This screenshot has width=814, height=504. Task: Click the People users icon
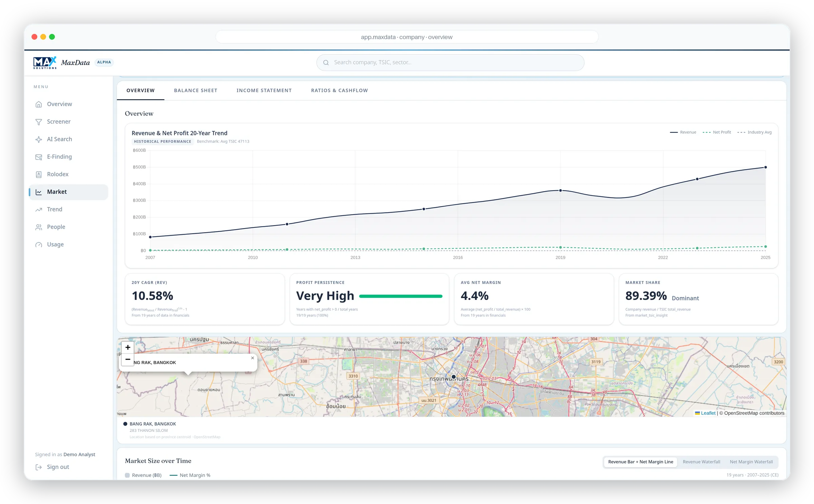39,227
